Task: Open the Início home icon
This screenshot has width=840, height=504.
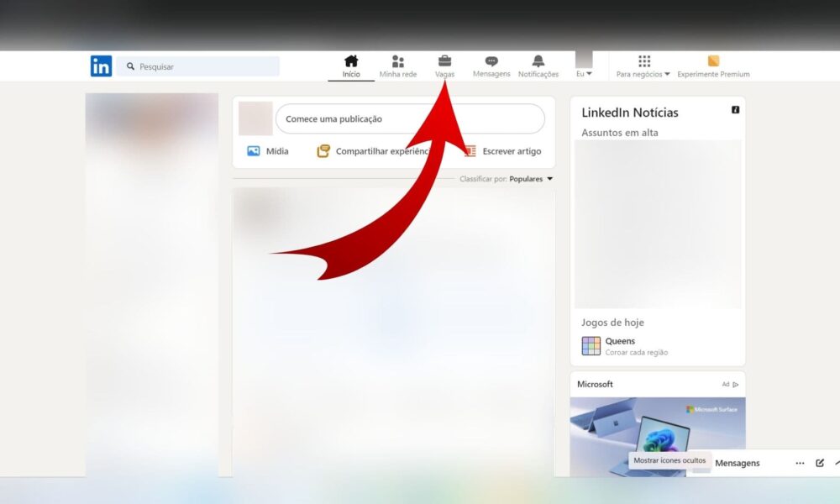Action: point(351,61)
